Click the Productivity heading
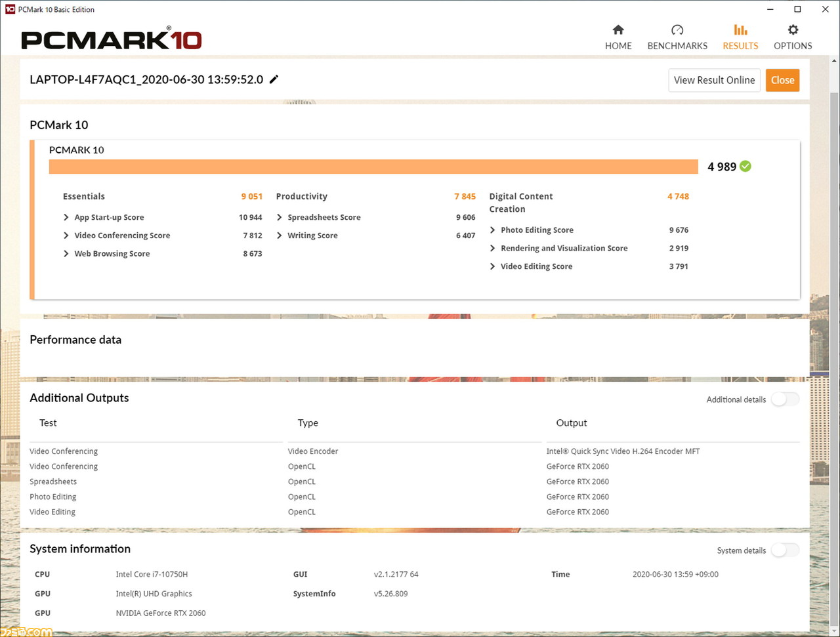 point(302,196)
